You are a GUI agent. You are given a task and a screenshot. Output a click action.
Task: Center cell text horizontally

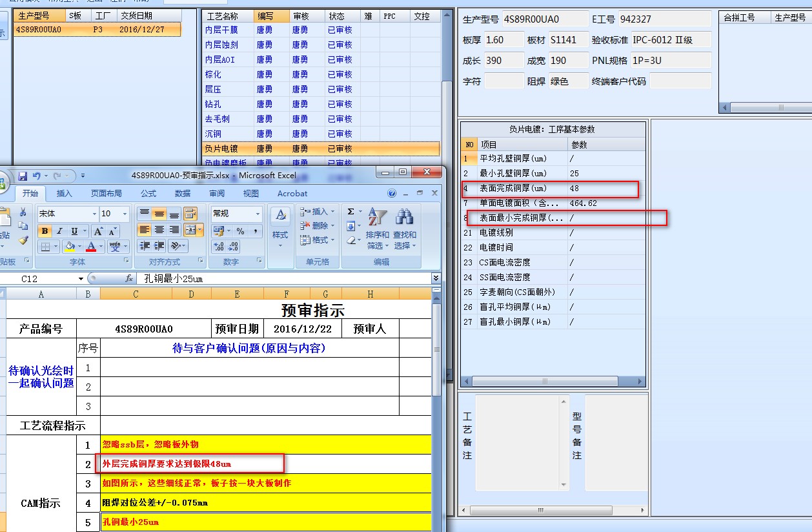tap(159, 229)
